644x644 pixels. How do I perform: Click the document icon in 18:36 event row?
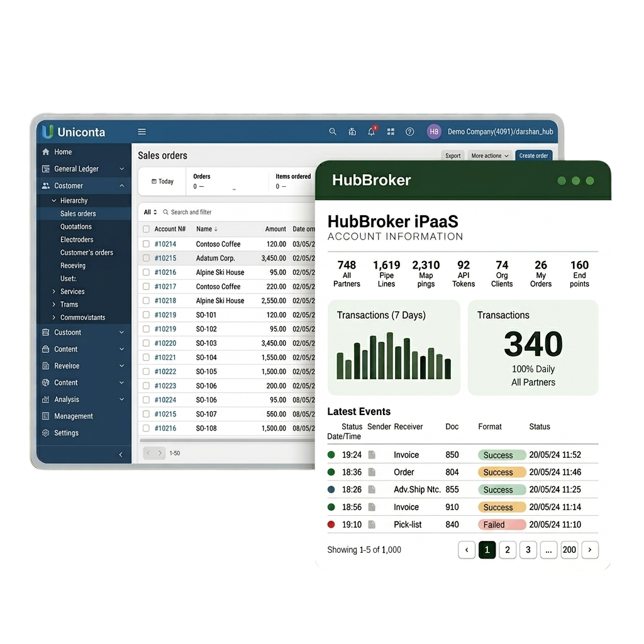point(372,472)
